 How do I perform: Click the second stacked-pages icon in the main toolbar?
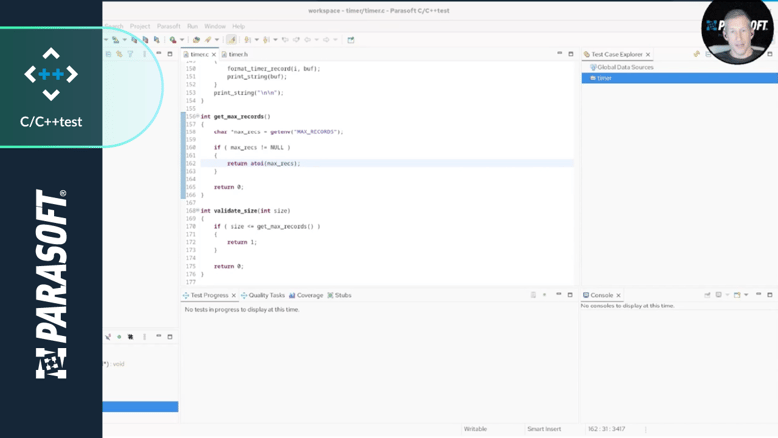click(x=145, y=40)
